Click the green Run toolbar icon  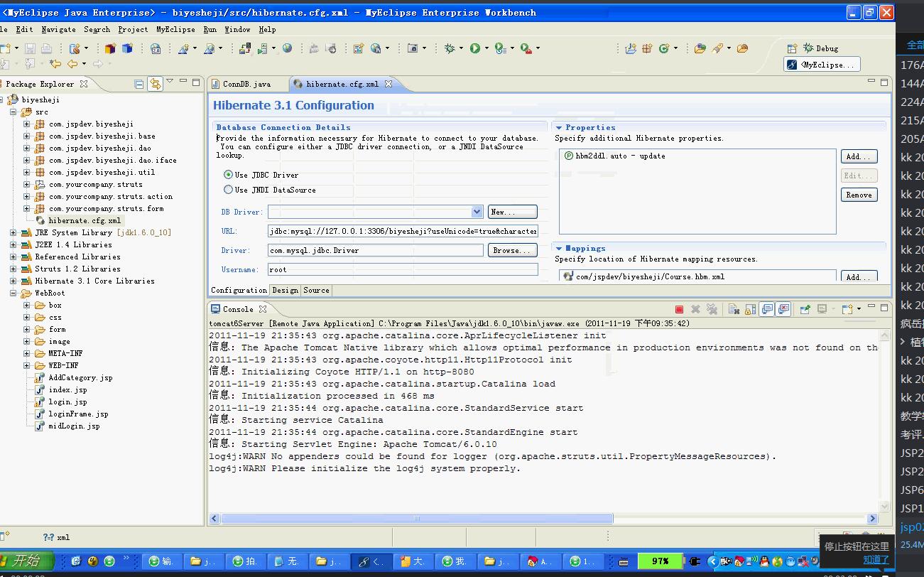pos(474,48)
